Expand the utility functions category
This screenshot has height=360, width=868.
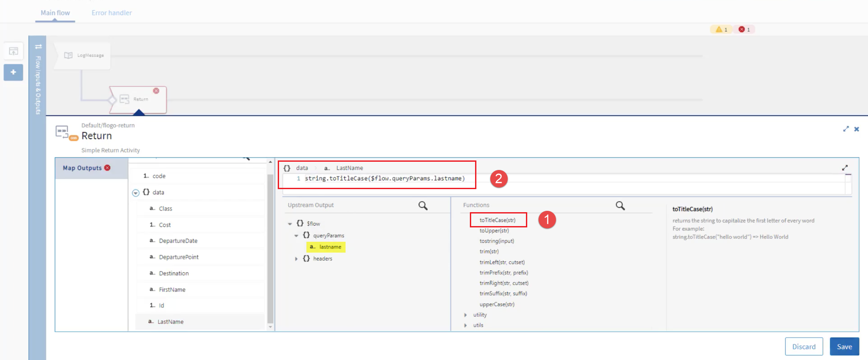(x=466, y=315)
